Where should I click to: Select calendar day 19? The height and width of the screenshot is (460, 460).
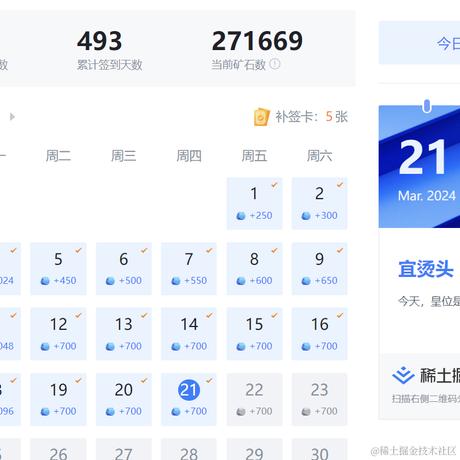click(x=58, y=399)
